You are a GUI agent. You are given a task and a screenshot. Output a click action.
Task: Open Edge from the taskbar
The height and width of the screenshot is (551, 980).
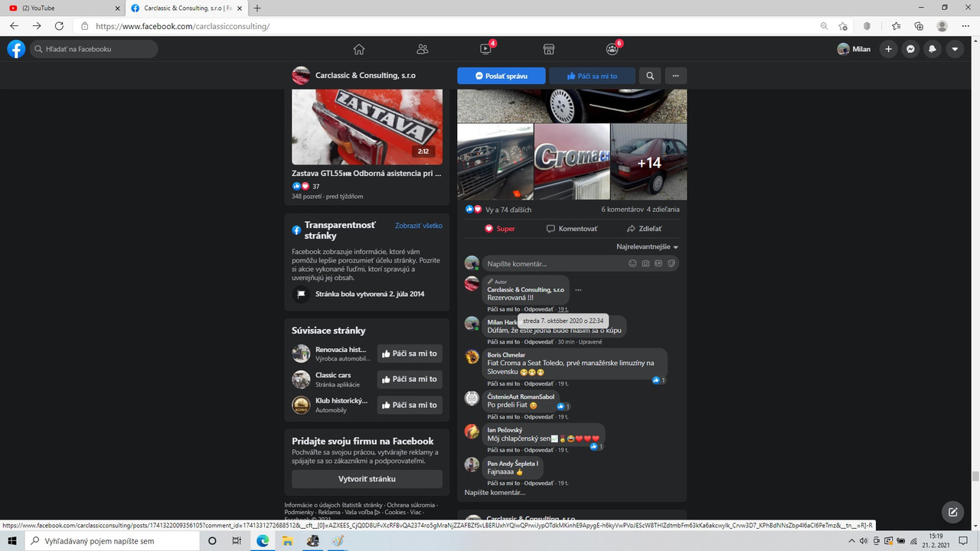click(x=263, y=541)
